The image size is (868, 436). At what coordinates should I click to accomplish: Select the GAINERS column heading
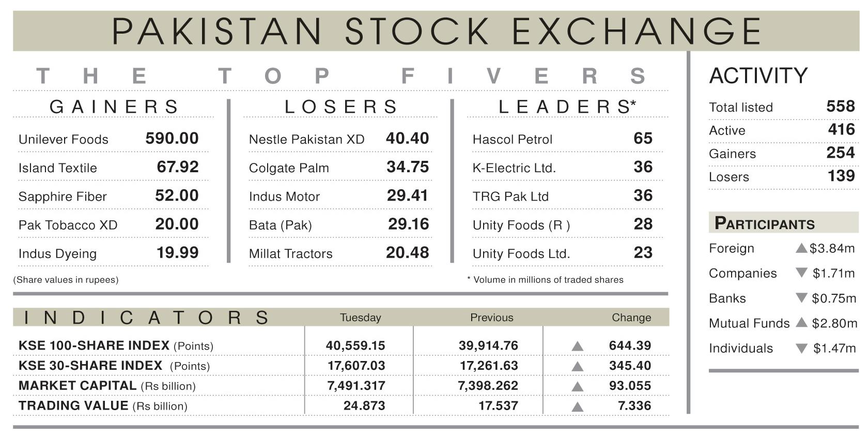click(x=114, y=107)
